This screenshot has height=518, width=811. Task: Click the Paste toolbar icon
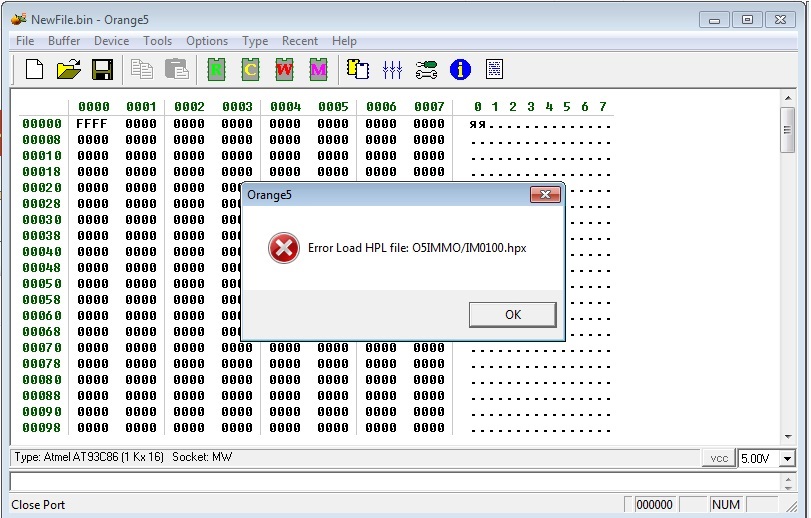pyautogui.click(x=176, y=69)
